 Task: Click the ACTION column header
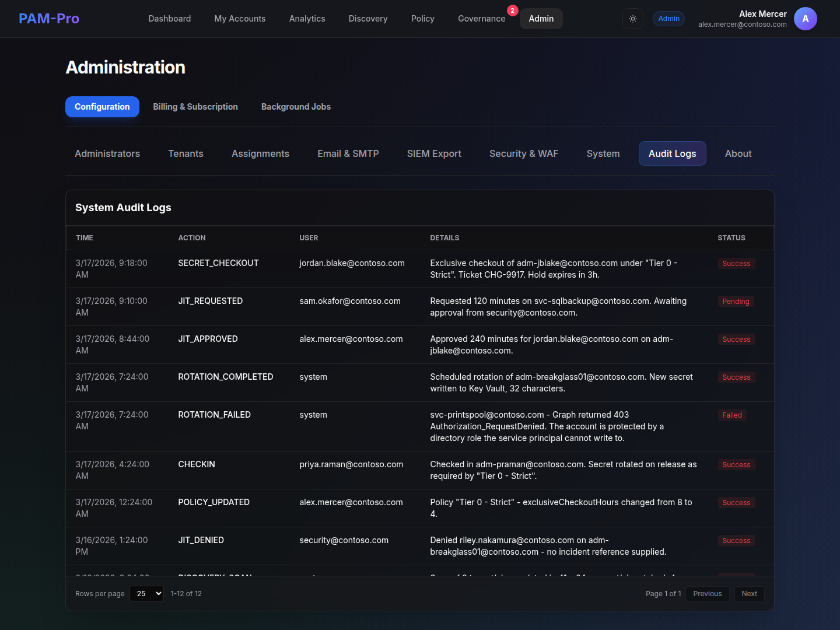click(x=192, y=238)
